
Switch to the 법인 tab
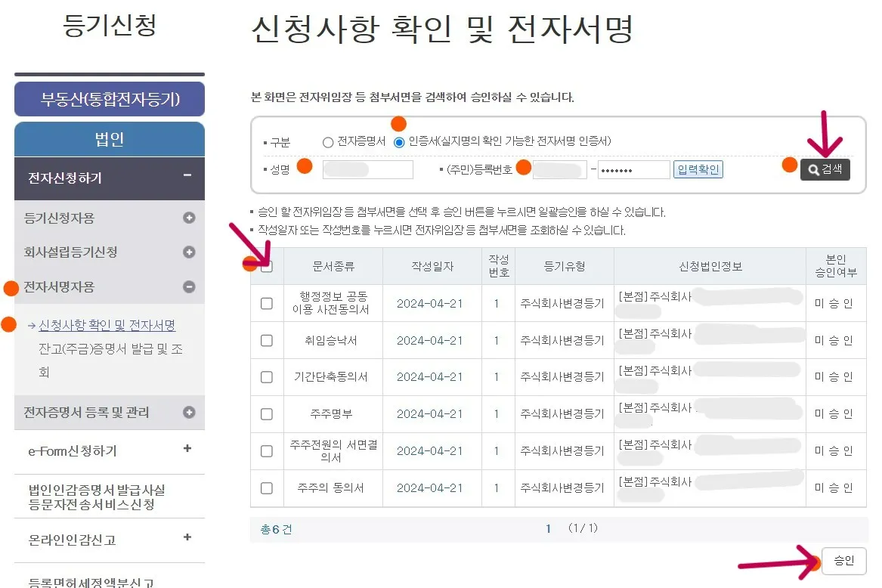pyautogui.click(x=109, y=139)
